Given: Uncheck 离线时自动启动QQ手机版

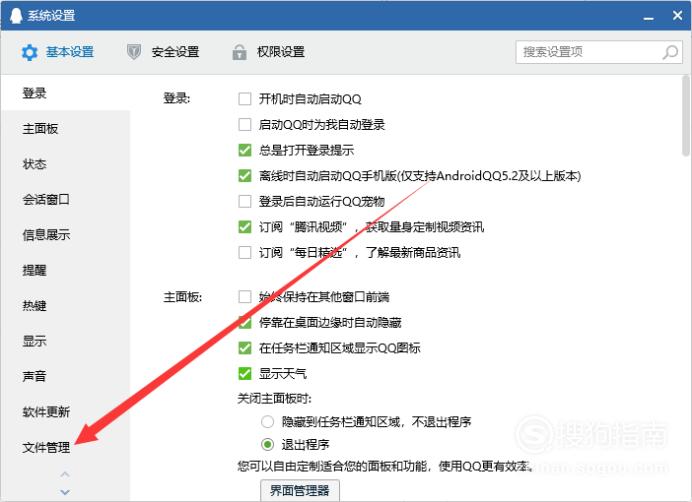Looking at the screenshot, I should [x=244, y=176].
